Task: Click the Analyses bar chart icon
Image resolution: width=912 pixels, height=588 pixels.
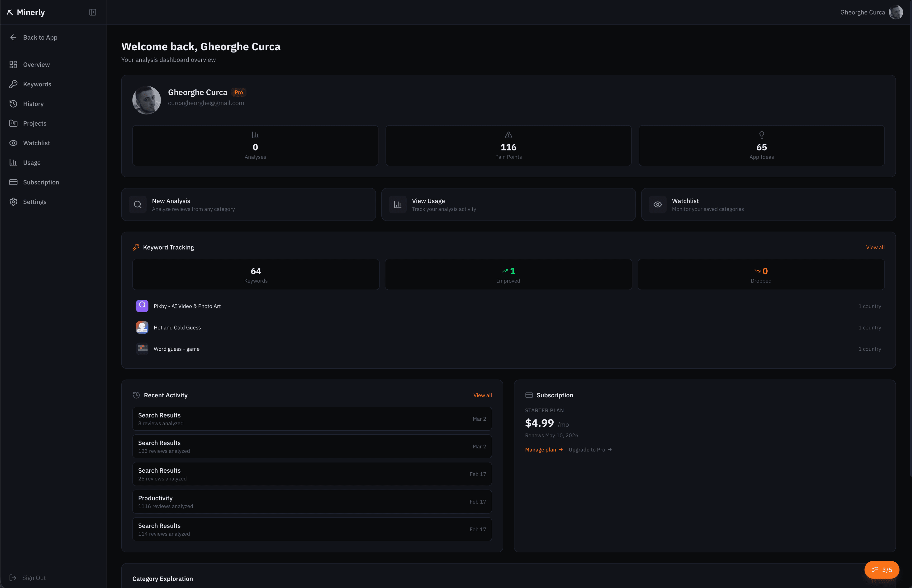Action: coord(255,135)
